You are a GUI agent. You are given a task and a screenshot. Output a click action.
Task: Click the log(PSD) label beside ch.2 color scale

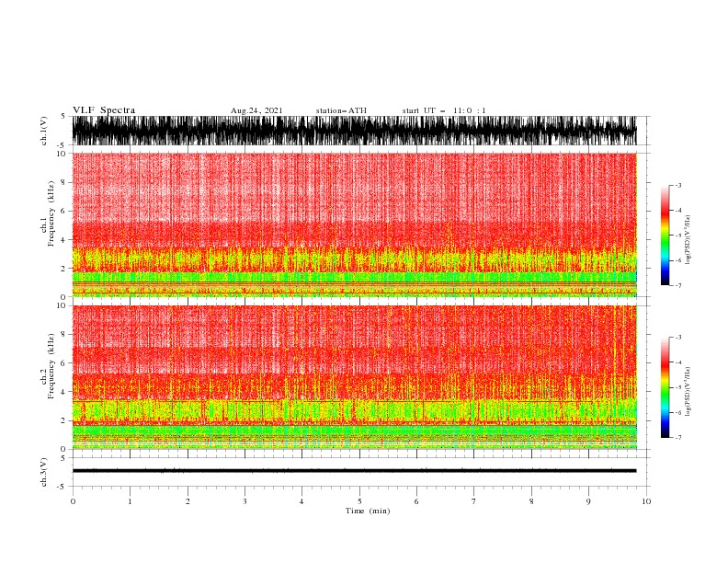[x=688, y=392]
